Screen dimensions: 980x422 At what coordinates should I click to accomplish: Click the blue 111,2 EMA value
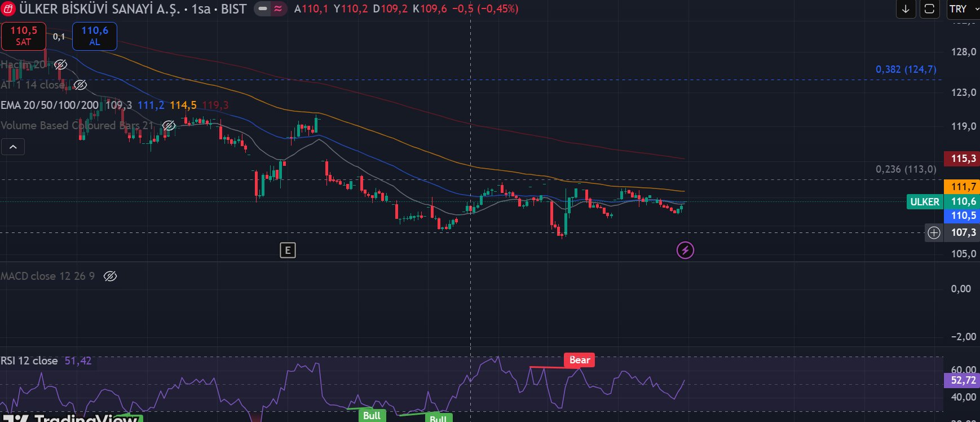[151, 105]
